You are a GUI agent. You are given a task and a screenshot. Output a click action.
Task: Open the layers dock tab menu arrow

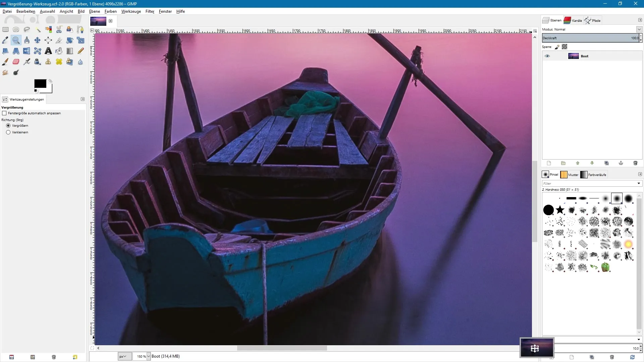click(x=640, y=20)
